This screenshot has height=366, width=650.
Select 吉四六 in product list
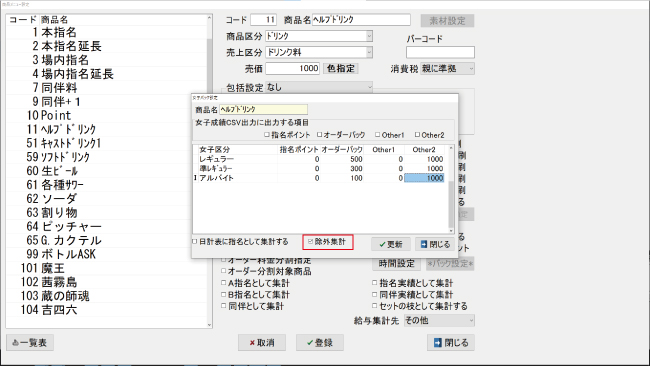point(107,310)
